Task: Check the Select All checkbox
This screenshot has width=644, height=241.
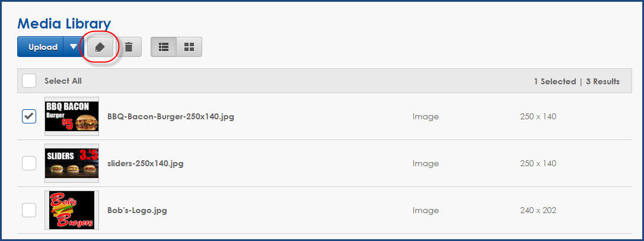Action: (29, 81)
